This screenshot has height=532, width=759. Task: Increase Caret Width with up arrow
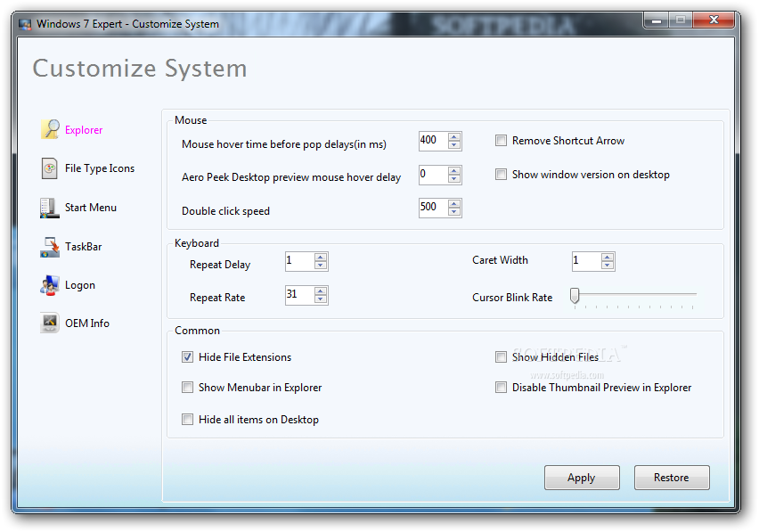tap(608, 258)
